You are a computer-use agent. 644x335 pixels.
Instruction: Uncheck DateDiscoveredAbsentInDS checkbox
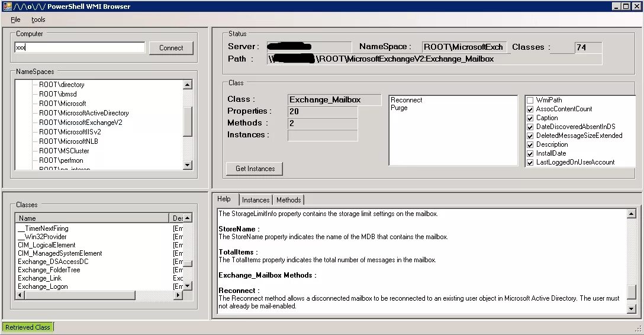coord(530,127)
